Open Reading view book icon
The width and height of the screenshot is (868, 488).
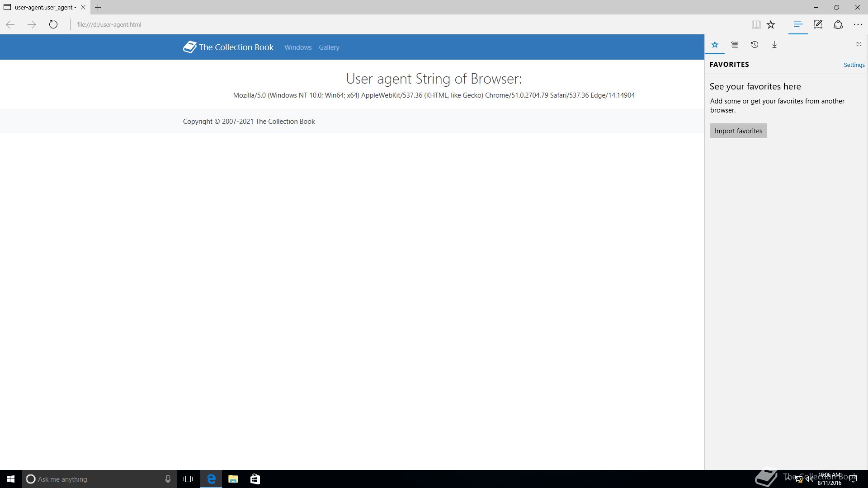[x=756, y=24]
